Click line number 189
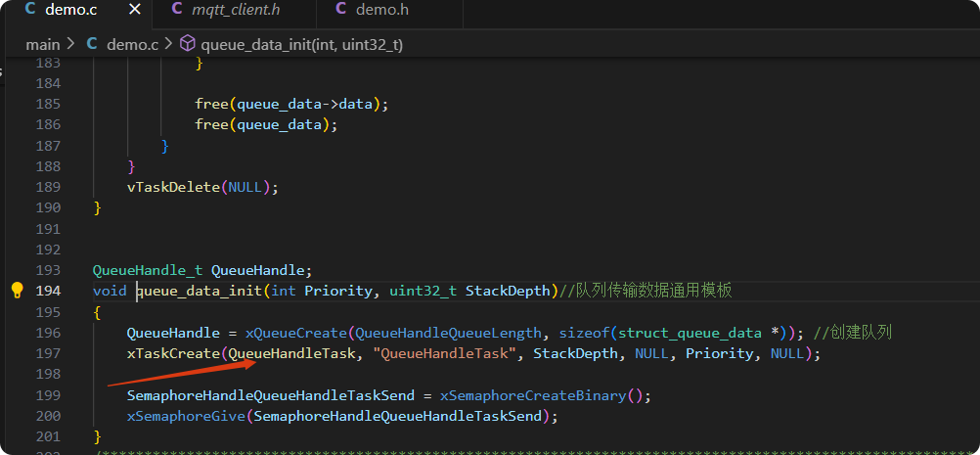 [48, 187]
